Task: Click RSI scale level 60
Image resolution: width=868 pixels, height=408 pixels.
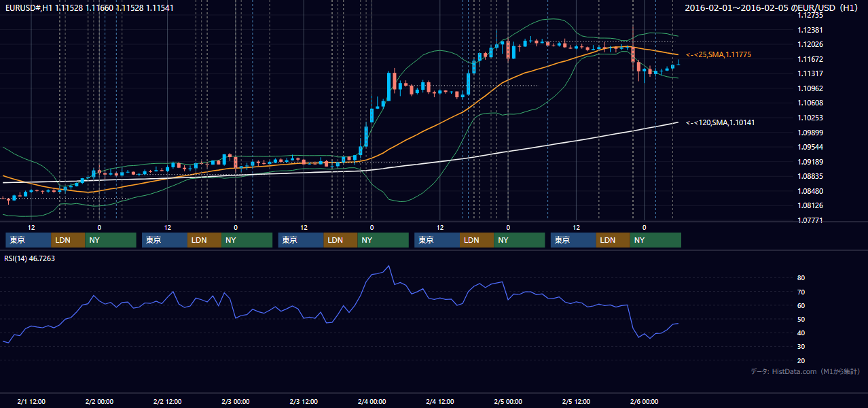Action: click(x=801, y=305)
